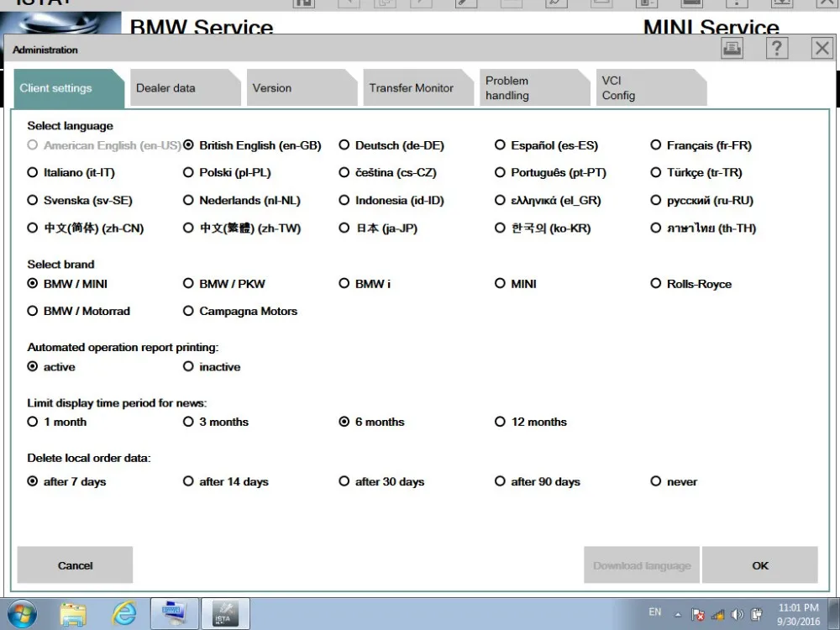Click the Download language button
This screenshot has height=630, width=840.
(x=642, y=565)
